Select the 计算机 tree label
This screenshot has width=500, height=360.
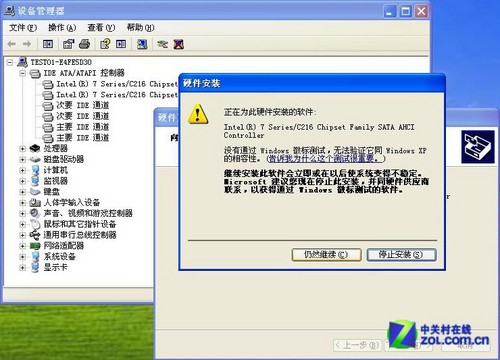[x=56, y=170]
